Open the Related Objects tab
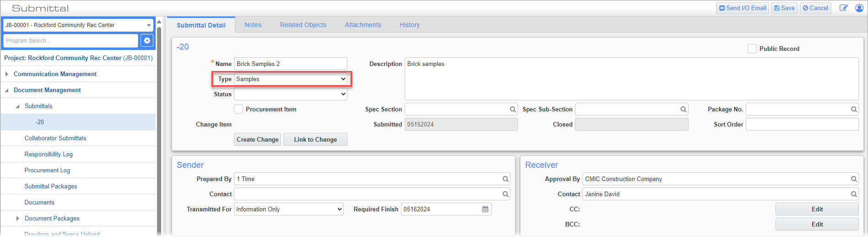Image resolution: width=868 pixels, height=237 pixels. click(303, 25)
